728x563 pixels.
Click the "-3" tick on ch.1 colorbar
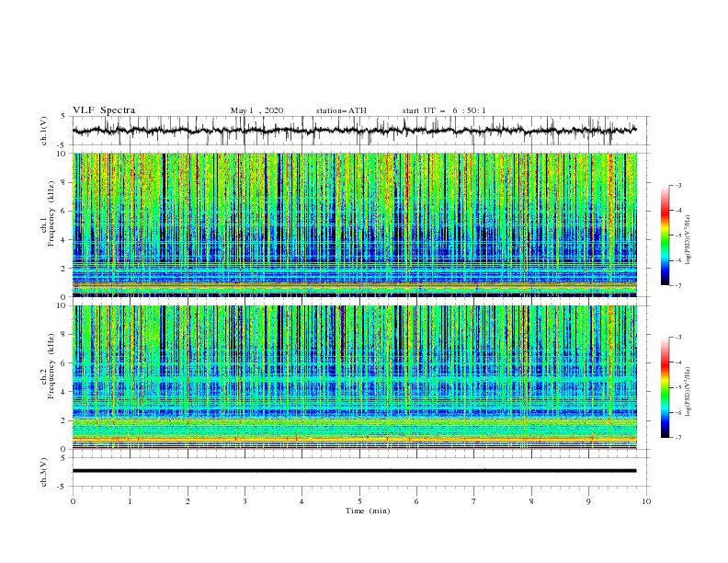pos(677,186)
